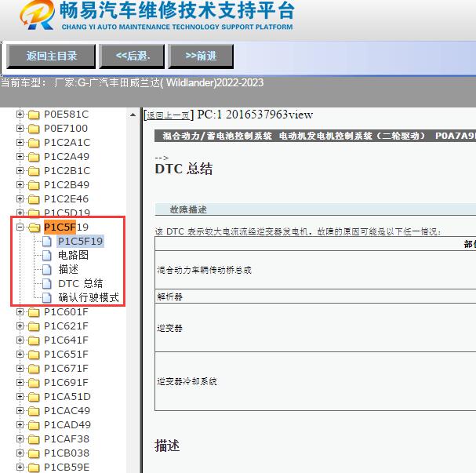Expand the P1CA51D tree node
The height and width of the screenshot is (473, 476).
pyautogui.click(x=20, y=396)
